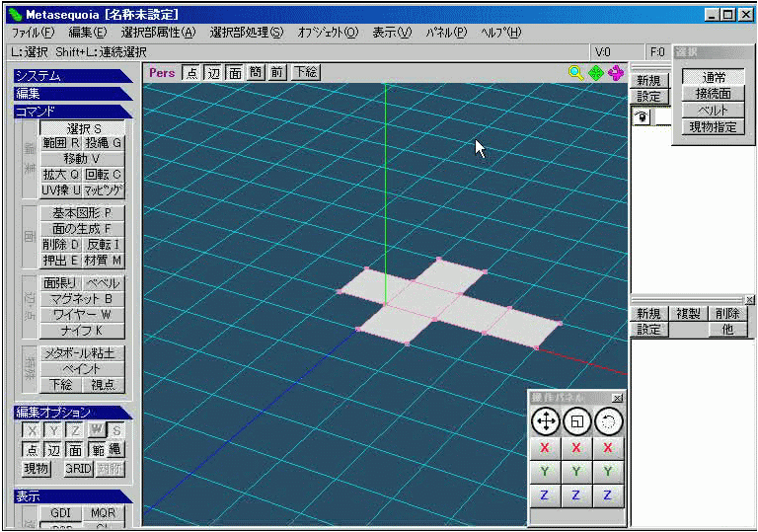Click 現物 button in 編集オプション
This screenshot has width=758, height=532.
[x=37, y=468]
